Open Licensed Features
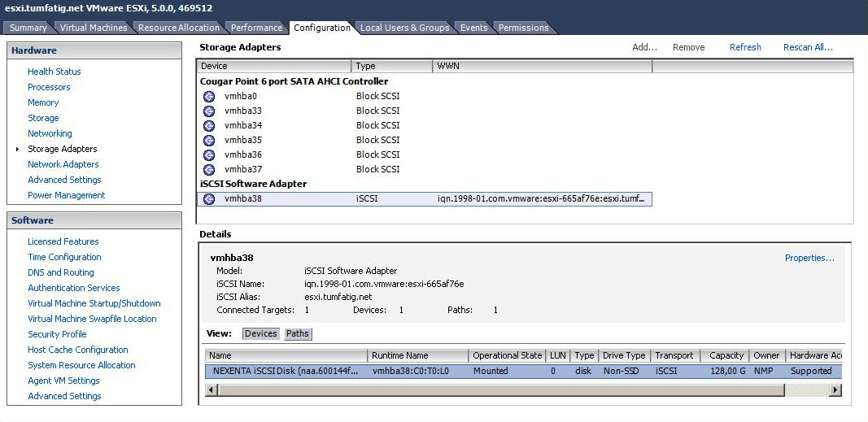 [x=63, y=241]
